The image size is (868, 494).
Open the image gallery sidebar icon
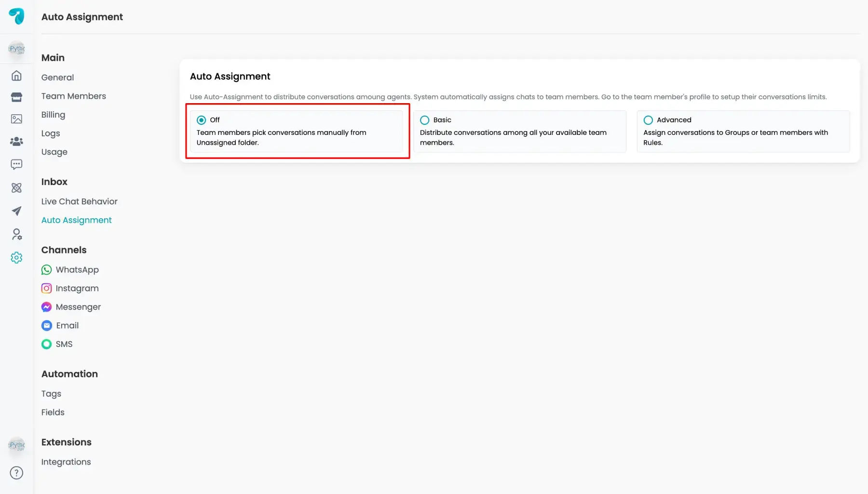click(x=16, y=119)
